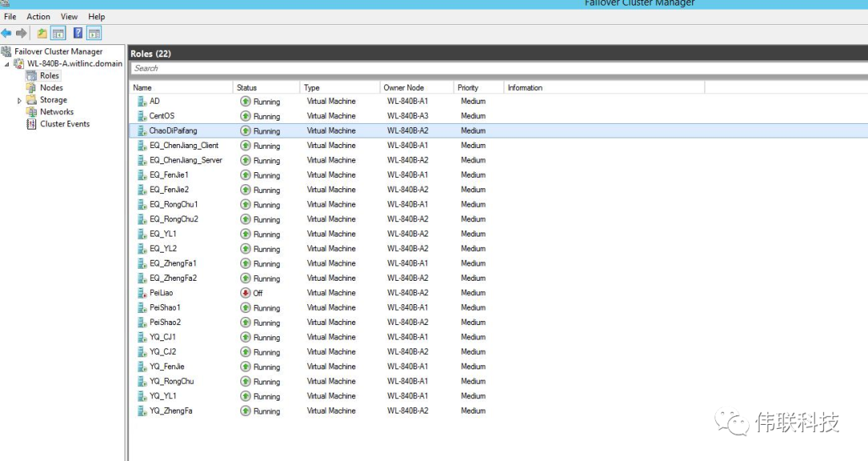Click the Up One Level folder icon
The height and width of the screenshot is (461, 868).
point(42,33)
